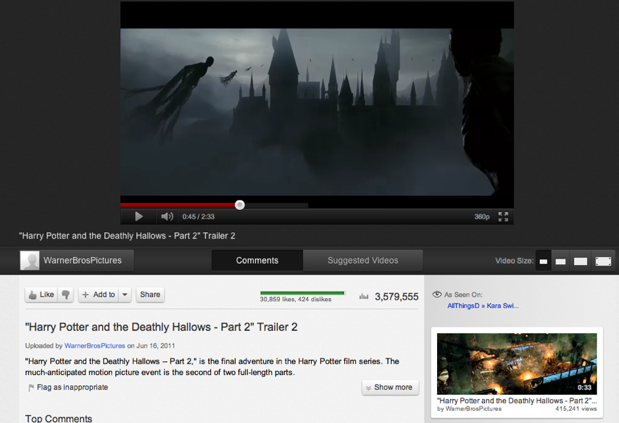Click the video progress scrubber handle
Viewport: 619px width, 423px height.
[x=240, y=205]
